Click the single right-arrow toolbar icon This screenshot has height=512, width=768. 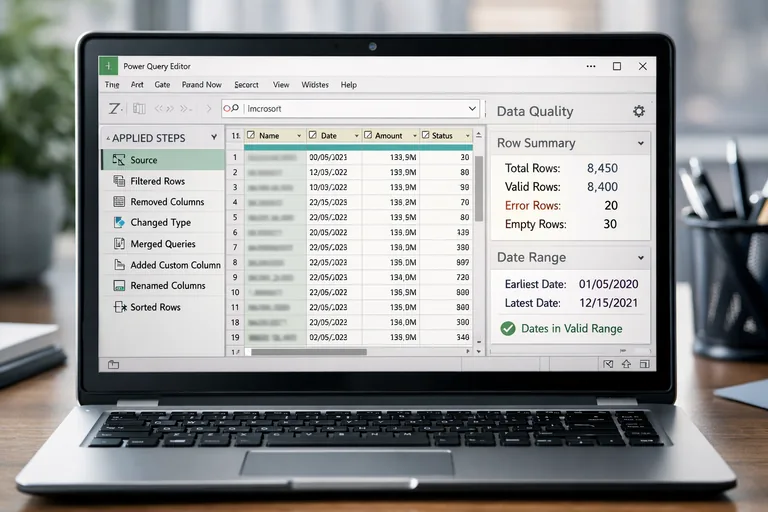tap(209, 108)
